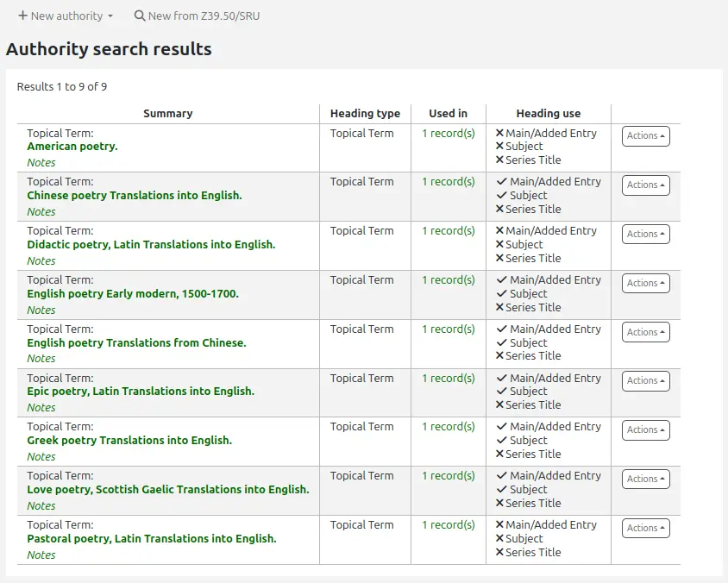
Task: Click the Heading use column header
Action: (549, 114)
